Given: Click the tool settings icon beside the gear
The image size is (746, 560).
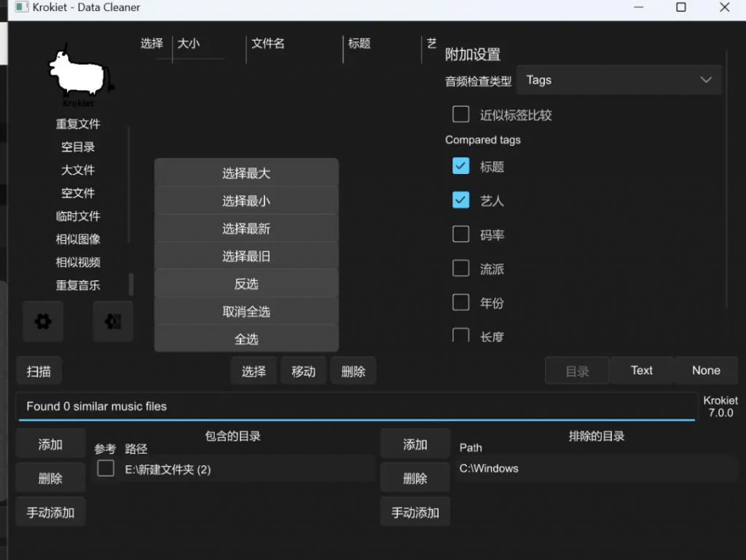Looking at the screenshot, I should (113, 321).
